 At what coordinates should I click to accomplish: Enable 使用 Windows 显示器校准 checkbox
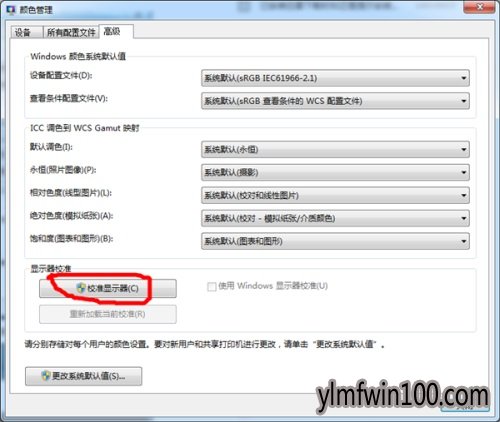click(212, 286)
